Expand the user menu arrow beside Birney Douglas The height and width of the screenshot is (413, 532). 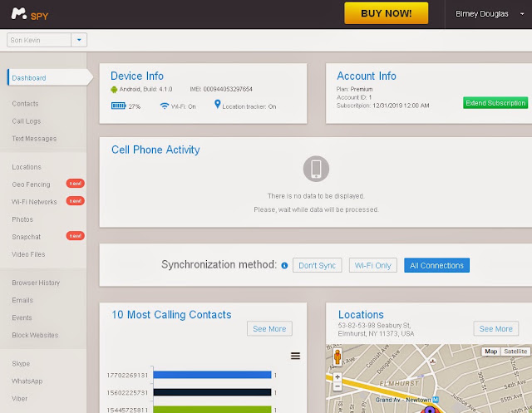pos(522,14)
